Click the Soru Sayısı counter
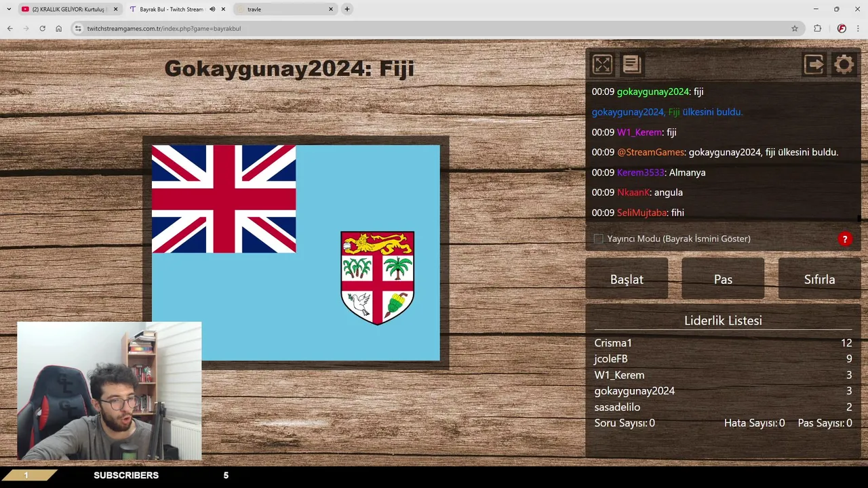868x488 pixels. 625,423
